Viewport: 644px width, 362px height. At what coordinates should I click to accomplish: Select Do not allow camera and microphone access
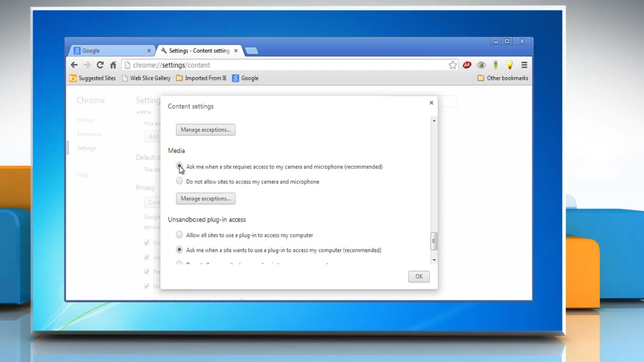[x=180, y=181]
